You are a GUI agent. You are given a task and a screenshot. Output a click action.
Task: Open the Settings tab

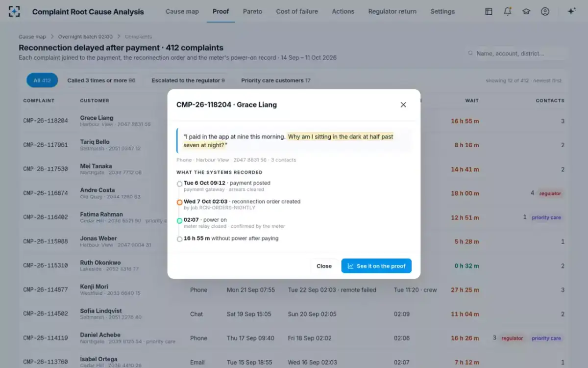442,11
